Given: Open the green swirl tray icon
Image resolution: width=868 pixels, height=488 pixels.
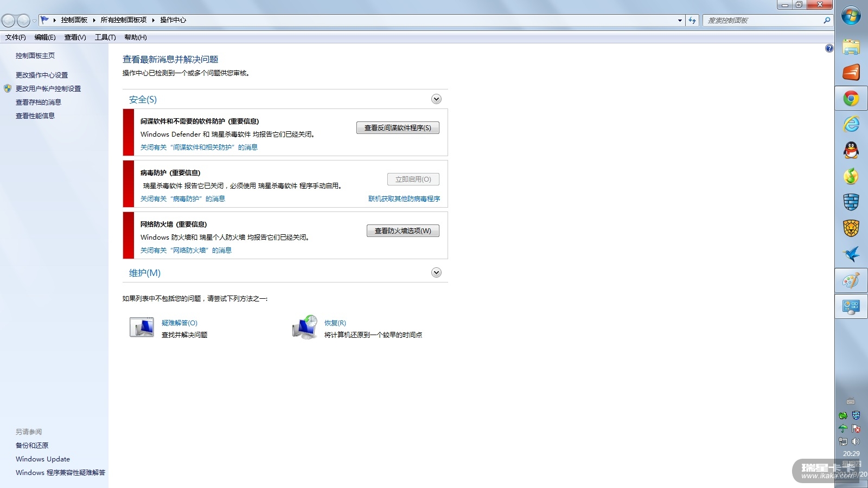Looking at the screenshot, I should (x=843, y=416).
